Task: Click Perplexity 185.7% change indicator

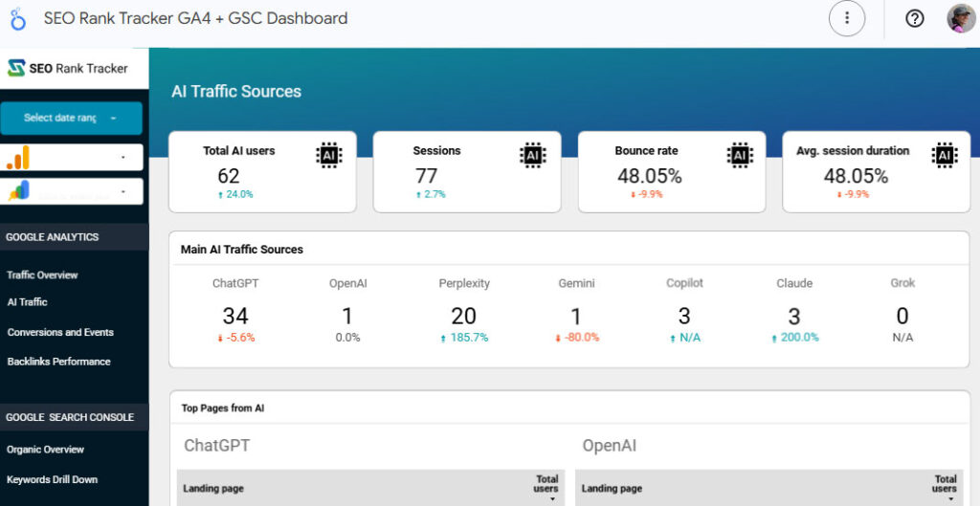Action: (x=464, y=338)
